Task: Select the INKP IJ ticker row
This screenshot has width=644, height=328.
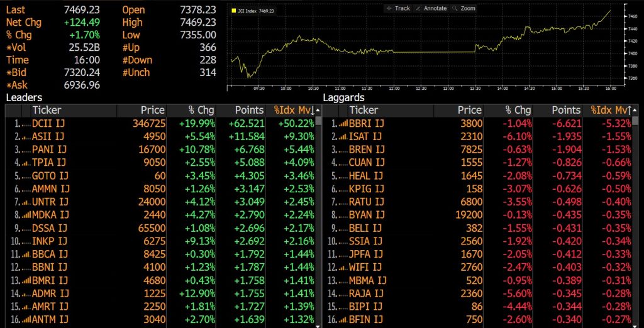Action: 160,241
